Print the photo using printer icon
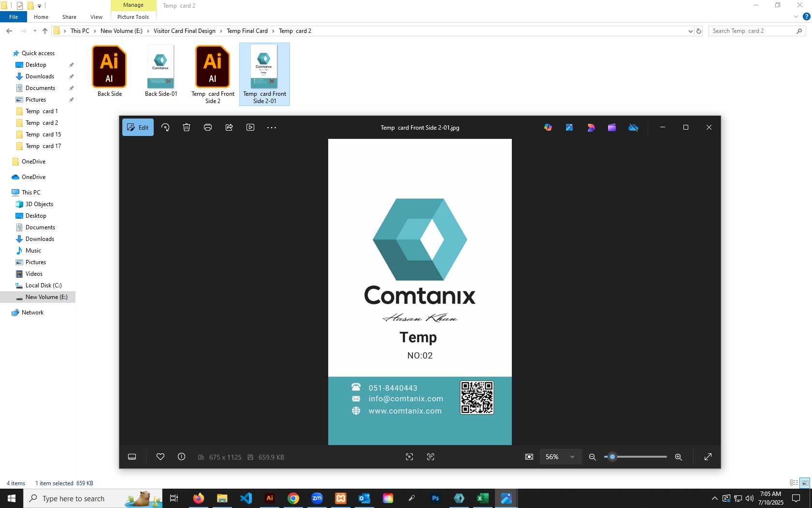Image resolution: width=812 pixels, height=508 pixels. (x=208, y=127)
